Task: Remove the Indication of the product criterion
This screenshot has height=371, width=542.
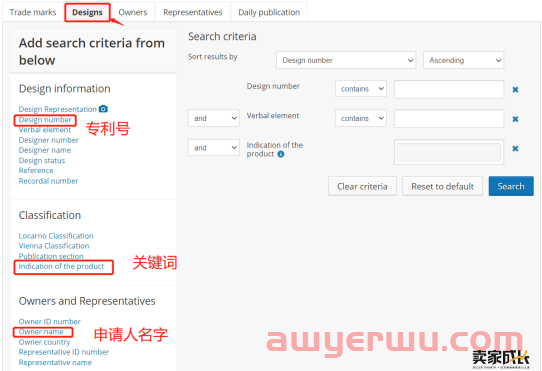Action: pos(515,148)
